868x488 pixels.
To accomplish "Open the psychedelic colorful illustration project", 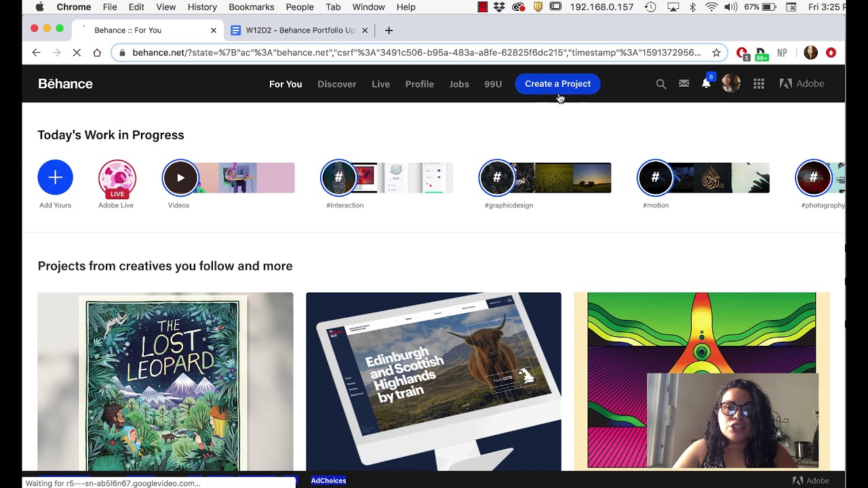I will click(x=702, y=382).
